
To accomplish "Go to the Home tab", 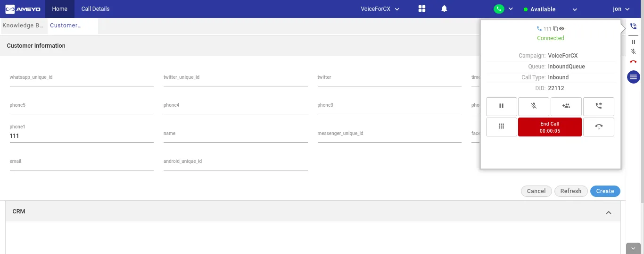I will [60, 9].
